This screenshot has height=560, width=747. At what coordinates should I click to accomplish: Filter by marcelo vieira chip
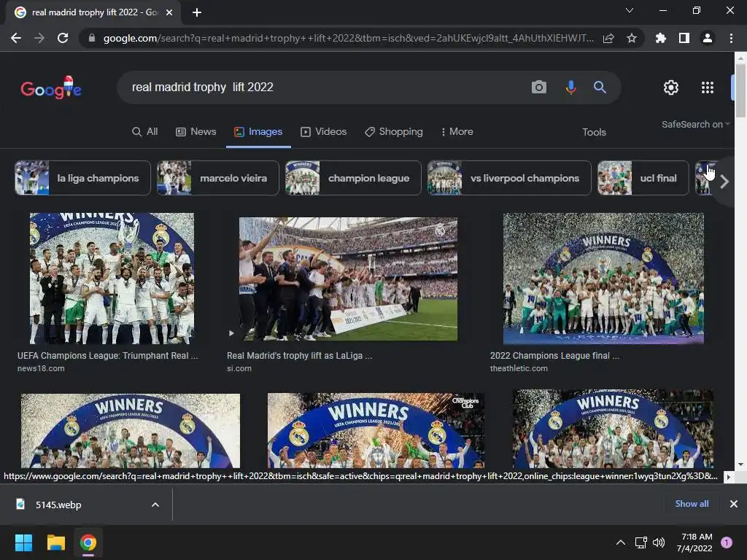pyautogui.click(x=217, y=178)
